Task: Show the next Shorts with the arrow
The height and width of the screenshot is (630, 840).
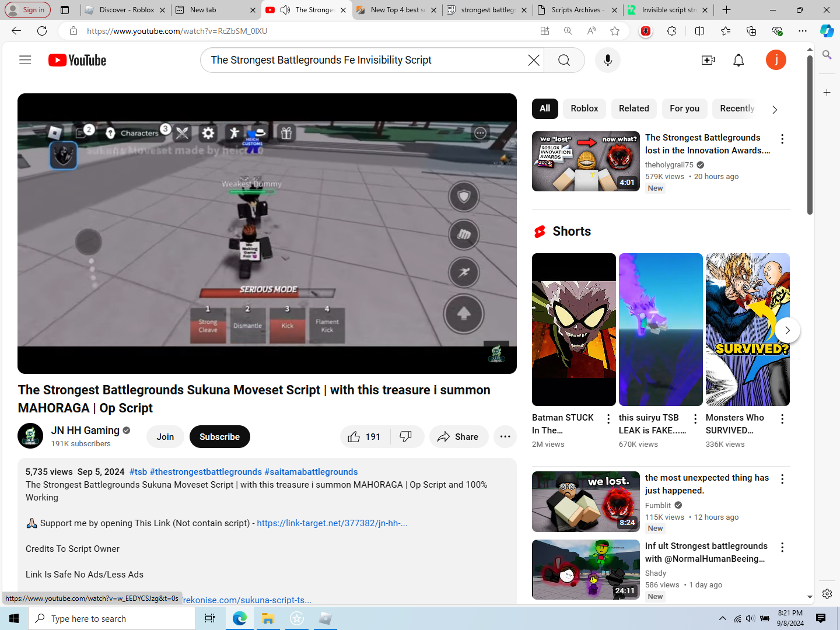Action: [x=787, y=330]
